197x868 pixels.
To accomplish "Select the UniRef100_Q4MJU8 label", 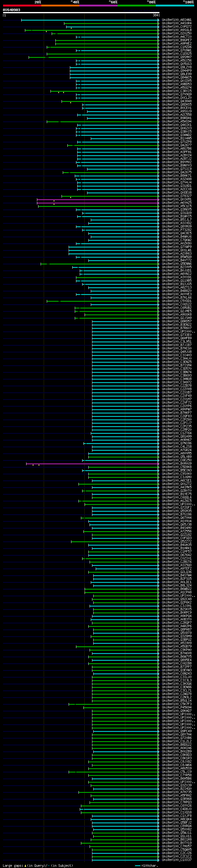I will tap(176, 352).
